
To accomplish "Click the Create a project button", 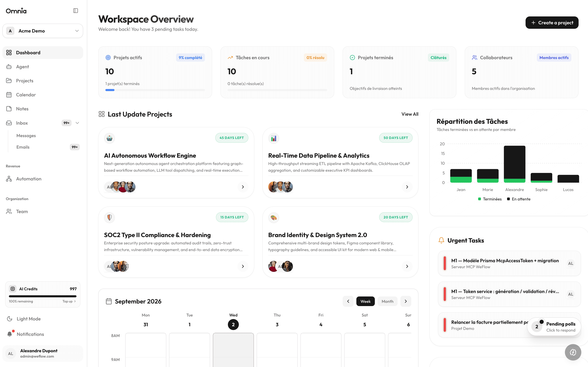I will click(x=552, y=23).
